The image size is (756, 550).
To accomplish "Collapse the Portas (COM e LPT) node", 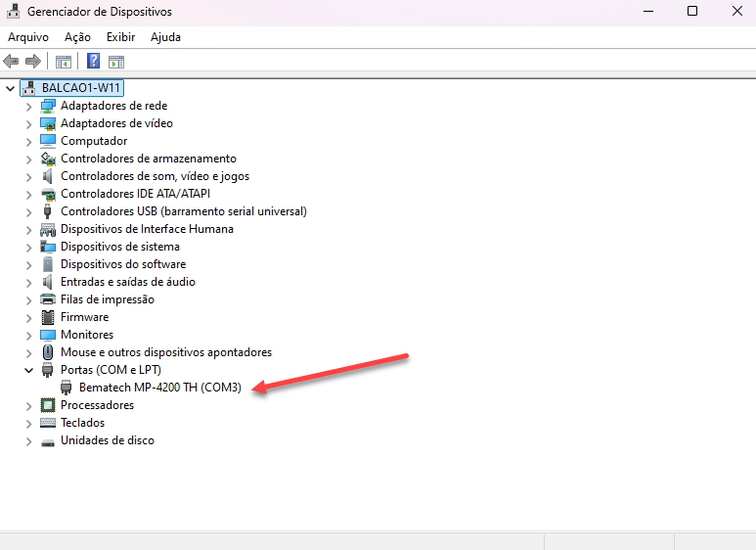I will tap(29, 371).
